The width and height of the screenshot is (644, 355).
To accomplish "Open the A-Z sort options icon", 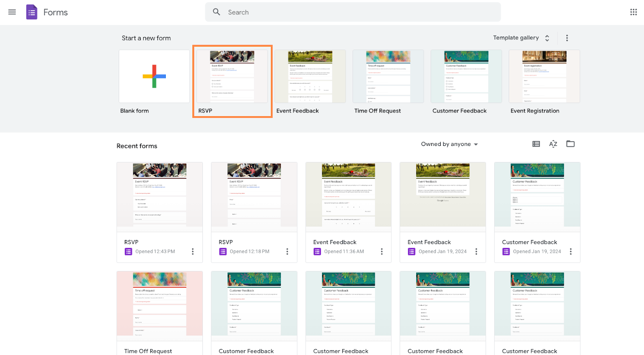I will tap(553, 144).
